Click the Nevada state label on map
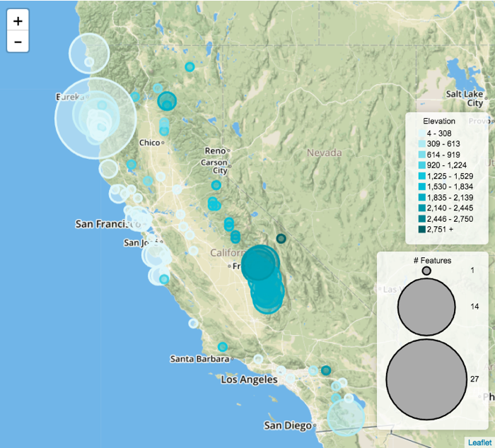The image size is (495, 448). 324,153
